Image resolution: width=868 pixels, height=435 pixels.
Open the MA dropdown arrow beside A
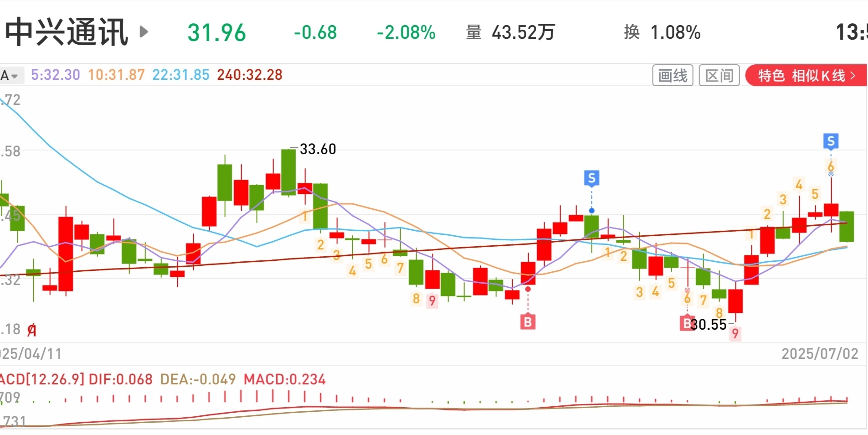14,76
